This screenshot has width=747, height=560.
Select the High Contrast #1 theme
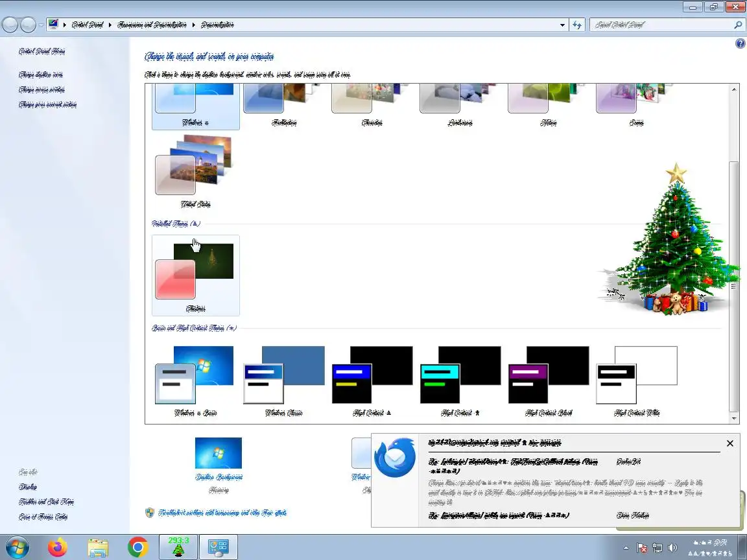[x=372, y=381]
